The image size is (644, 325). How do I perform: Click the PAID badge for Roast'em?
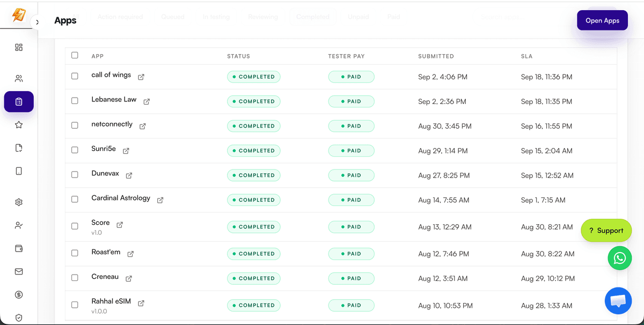pyautogui.click(x=352, y=254)
